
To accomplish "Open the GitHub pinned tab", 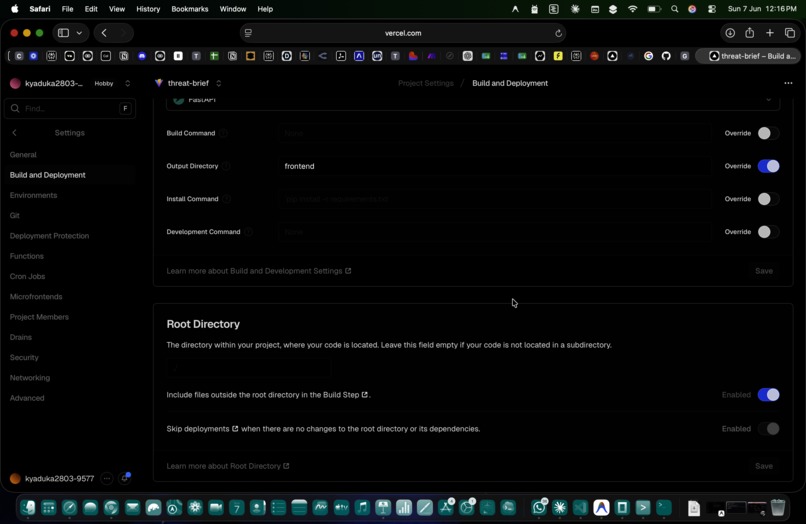I will click(x=666, y=56).
